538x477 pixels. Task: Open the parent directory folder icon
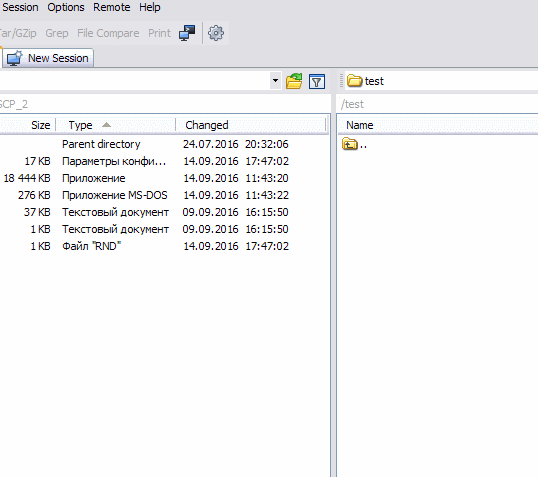[350, 144]
